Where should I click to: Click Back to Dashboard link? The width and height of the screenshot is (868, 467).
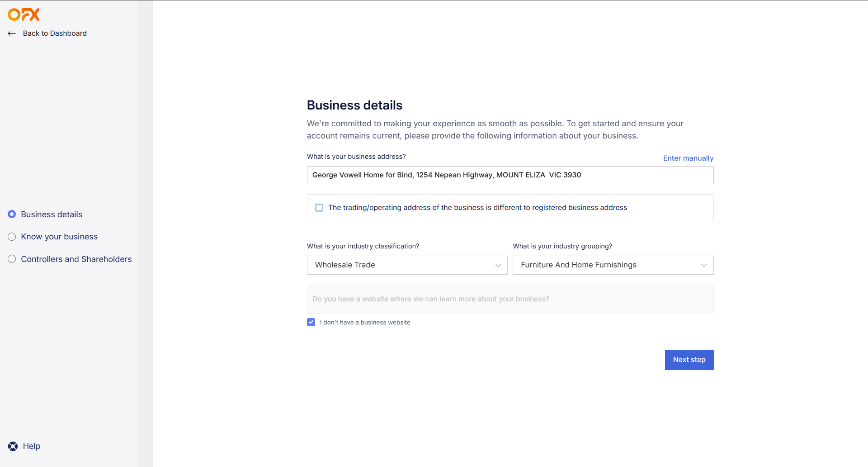[x=55, y=33]
